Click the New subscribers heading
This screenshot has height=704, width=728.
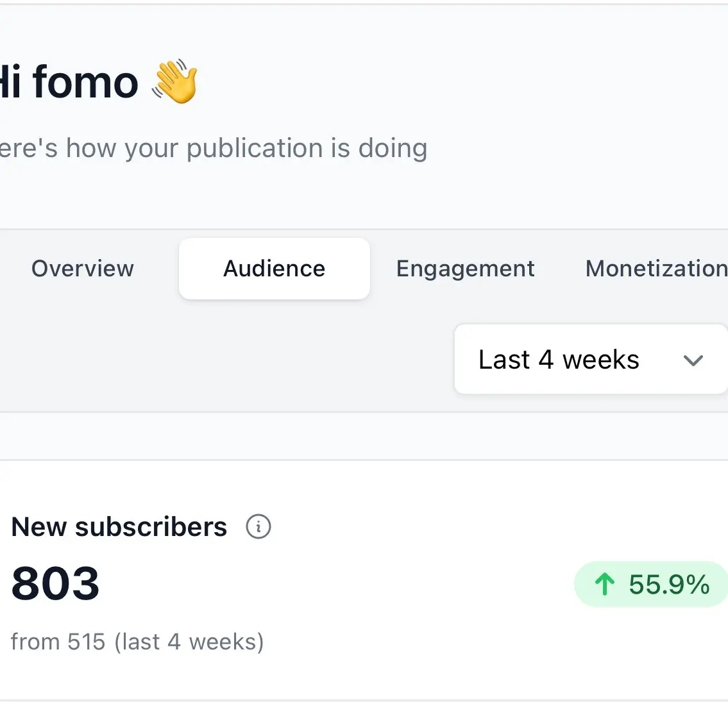[119, 527]
